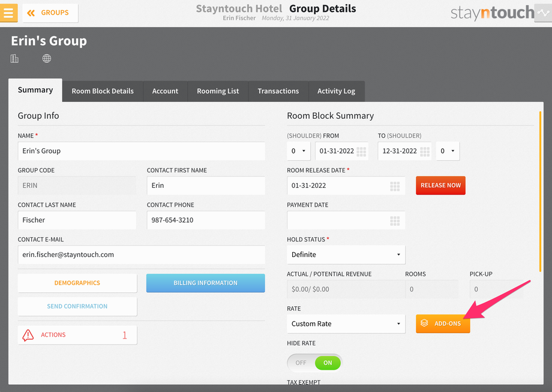This screenshot has width=552, height=392.
Task: Click the Erin's Group page title
Action: 49,41
